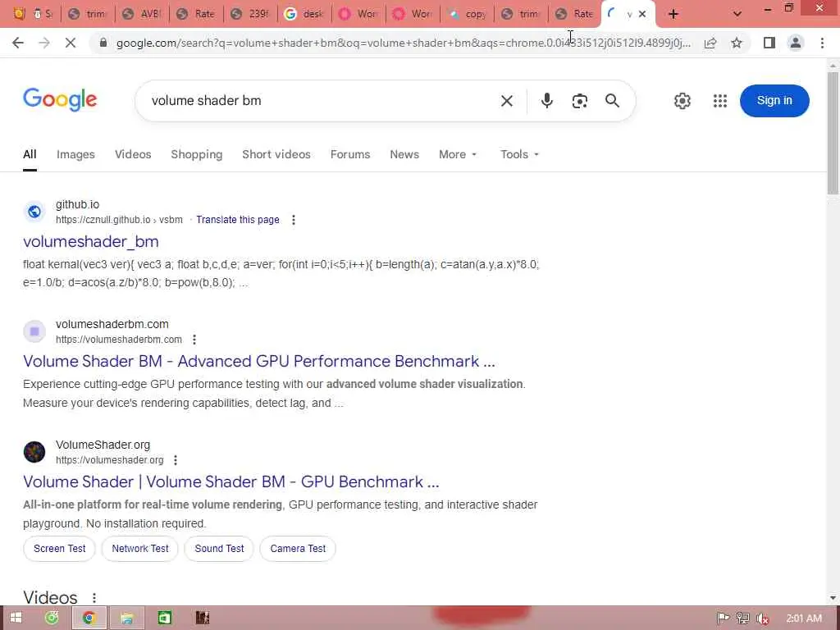The width and height of the screenshot is (840, 630).
Task: Click the browser address bar URL
Action: coord(404,43)
